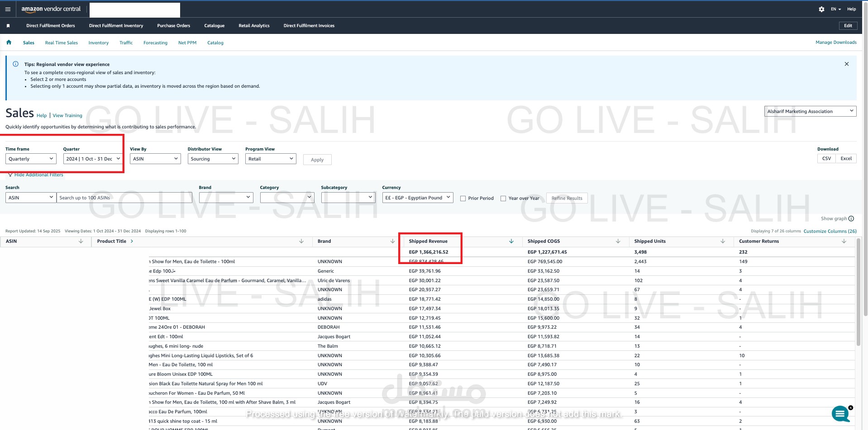This screenshot has width=868, height=430.
Task: Click the amazon vendor central logo
Action: click(51, 9)
